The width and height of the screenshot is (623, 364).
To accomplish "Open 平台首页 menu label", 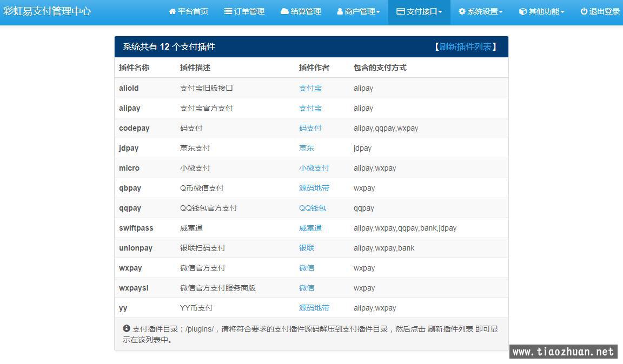I will [x=193, y=11].
